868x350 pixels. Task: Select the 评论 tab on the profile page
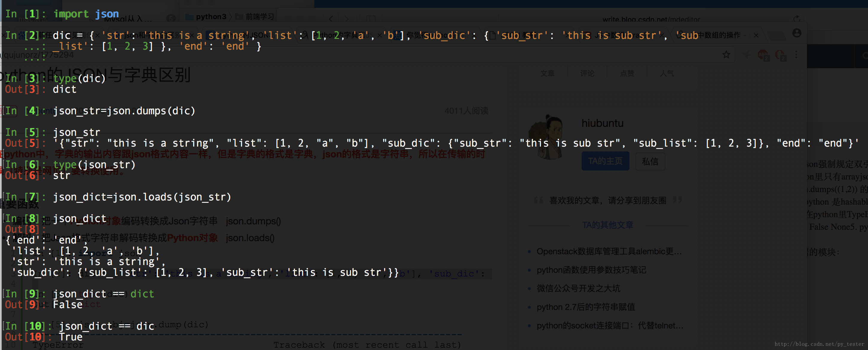click(587, 73)
